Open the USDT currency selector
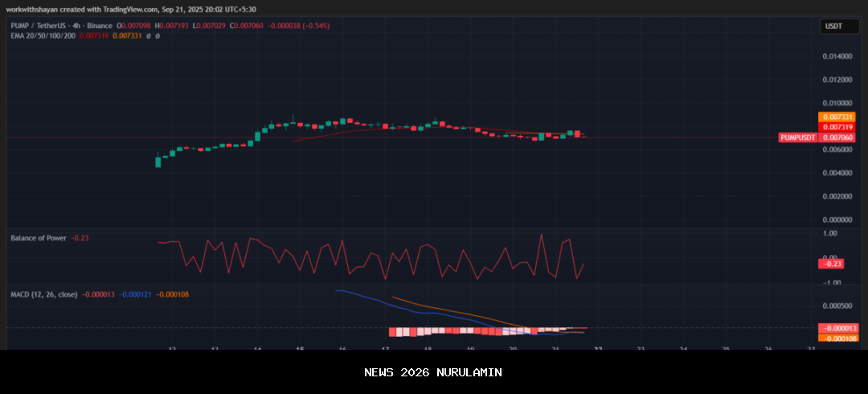The image size is (868, 394). (x=833, y=27)
